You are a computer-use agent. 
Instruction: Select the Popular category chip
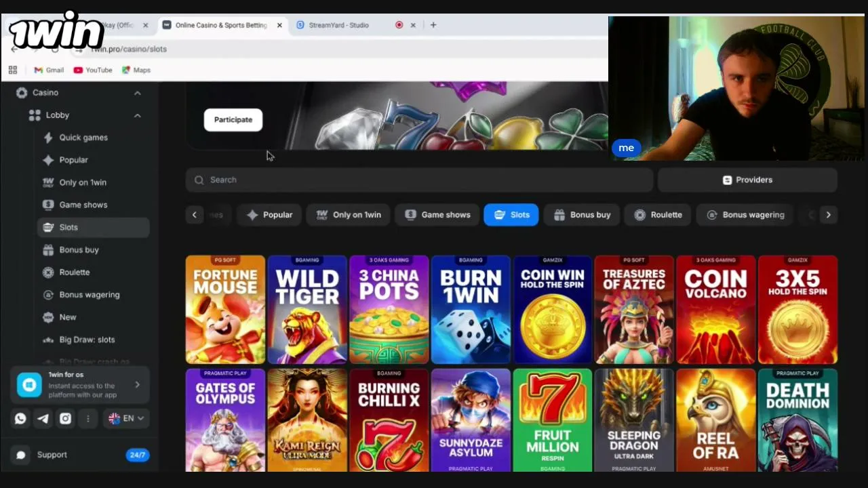(x=270, y=215)
